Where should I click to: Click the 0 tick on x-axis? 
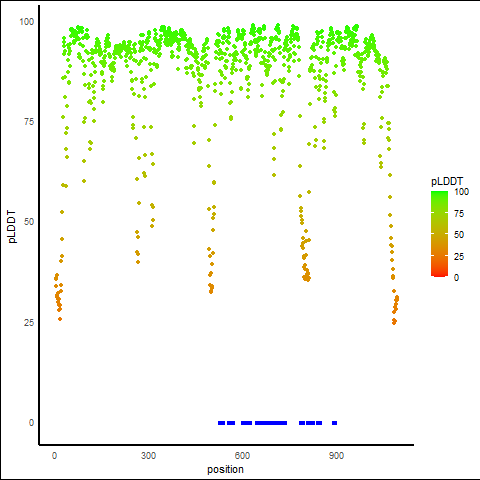coord(54,456)
